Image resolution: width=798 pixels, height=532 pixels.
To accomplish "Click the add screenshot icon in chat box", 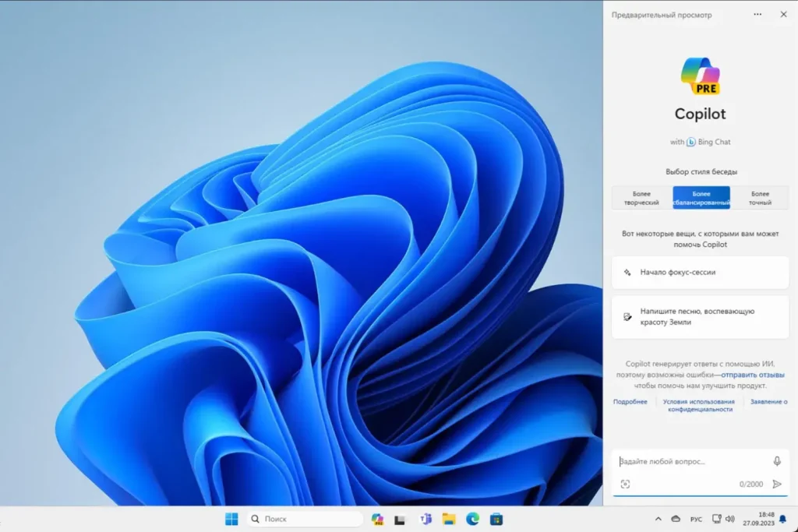I will click(x=625, y=484).
